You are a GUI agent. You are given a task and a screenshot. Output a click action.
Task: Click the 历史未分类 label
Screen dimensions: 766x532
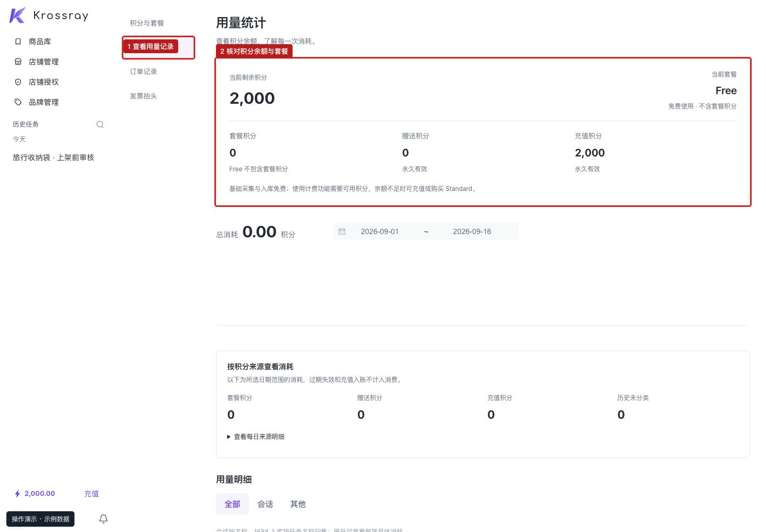pyautogui.click(x=633, y=398)
